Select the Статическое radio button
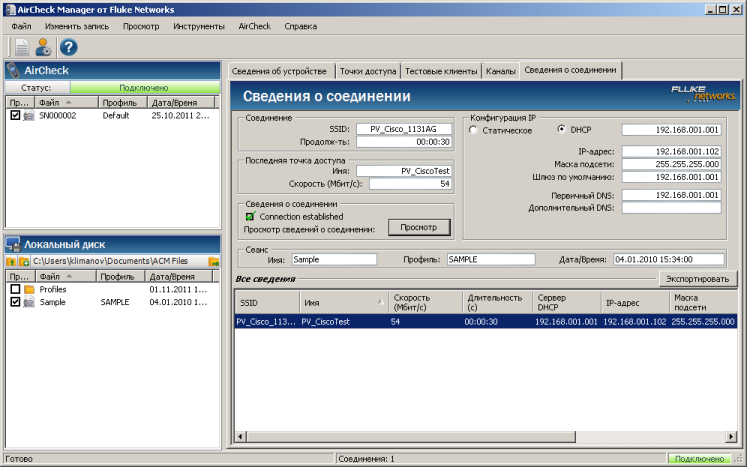Image resolution: width=747 pixels, height=467 pixels. pos(473,130)
